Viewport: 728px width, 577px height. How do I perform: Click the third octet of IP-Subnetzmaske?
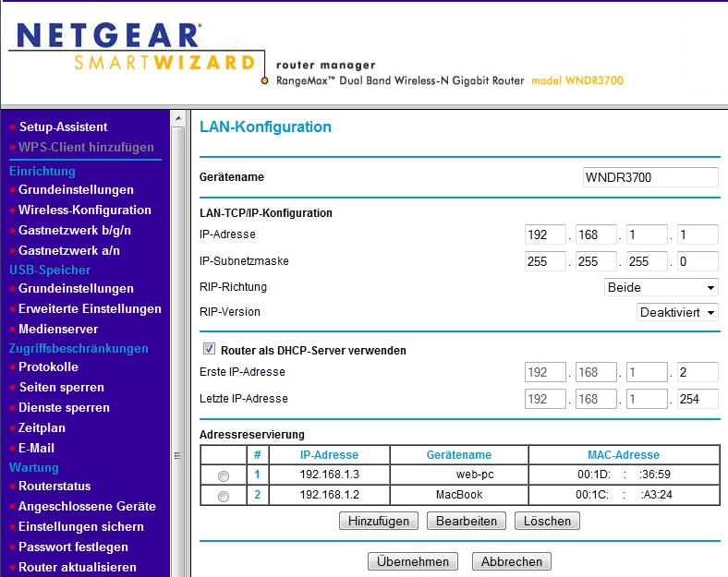tap(647, 261)
